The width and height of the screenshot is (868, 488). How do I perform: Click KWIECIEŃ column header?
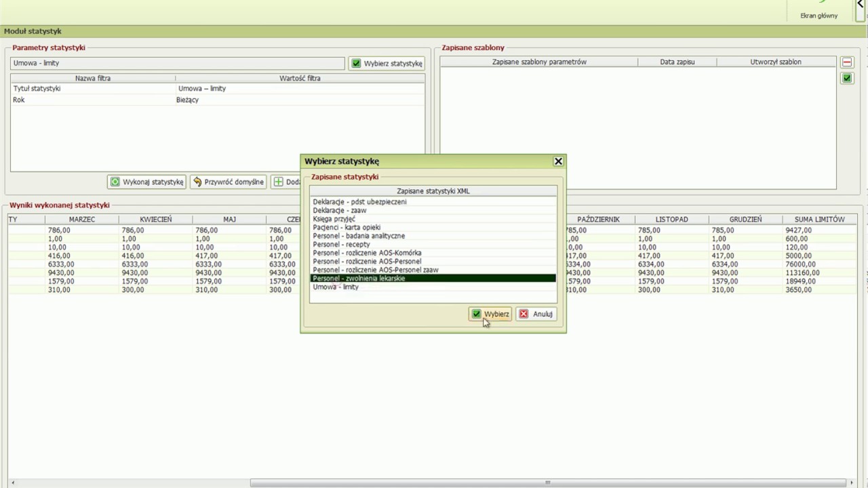coord(156,220)
